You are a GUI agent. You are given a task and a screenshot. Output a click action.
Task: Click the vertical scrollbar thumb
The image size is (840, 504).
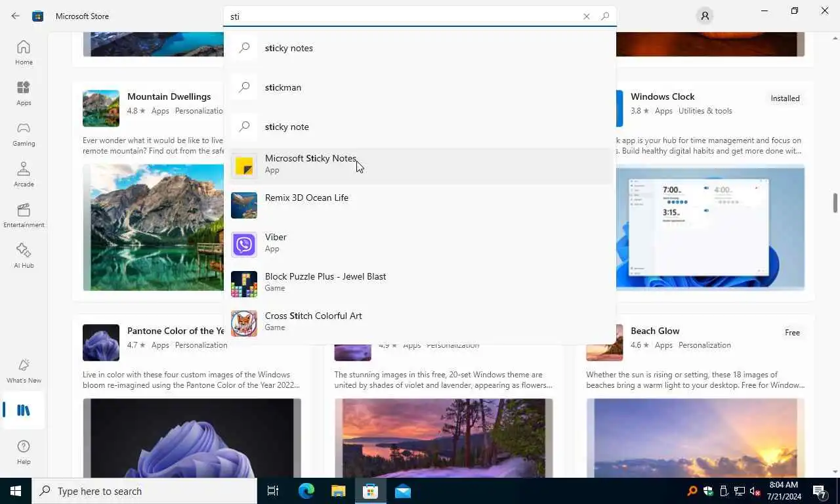tap(835, 203)
